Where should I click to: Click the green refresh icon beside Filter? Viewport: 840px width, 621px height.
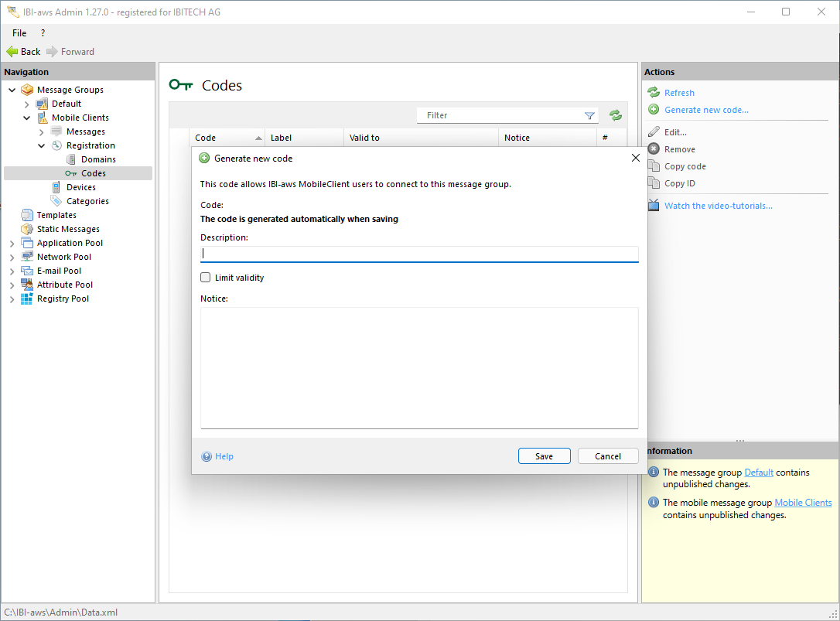(x=615, y=115)
